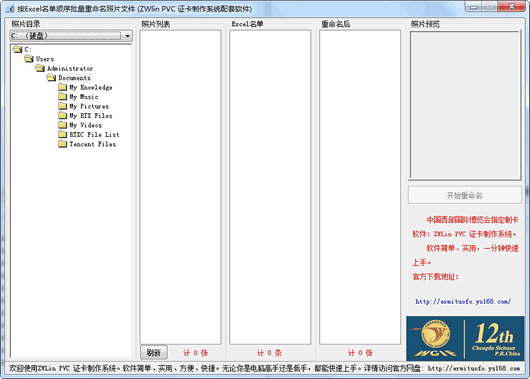Click the 计 0 张 count under 重命名后
The height and width of the screenshot is (379, 530).
pos(360,353)
